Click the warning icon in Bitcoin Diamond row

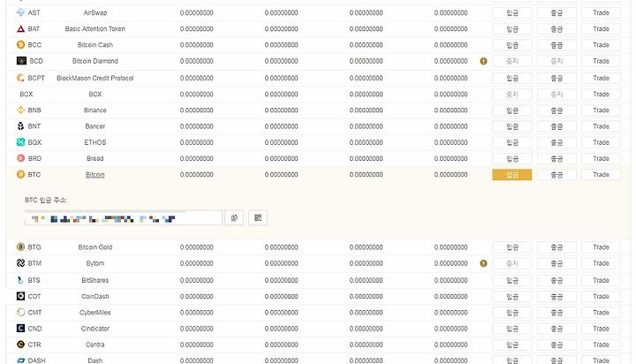[x=483, y=61]
